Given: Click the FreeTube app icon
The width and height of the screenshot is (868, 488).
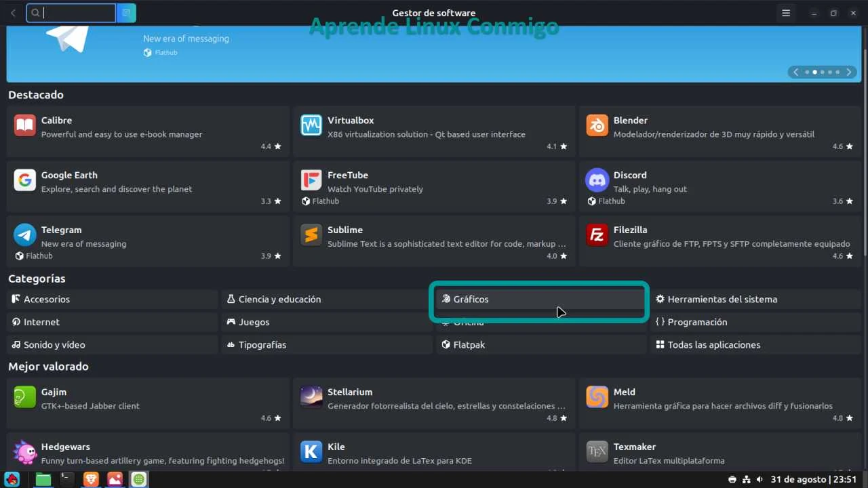Looking at the screenshot, I should pos(311,180).
